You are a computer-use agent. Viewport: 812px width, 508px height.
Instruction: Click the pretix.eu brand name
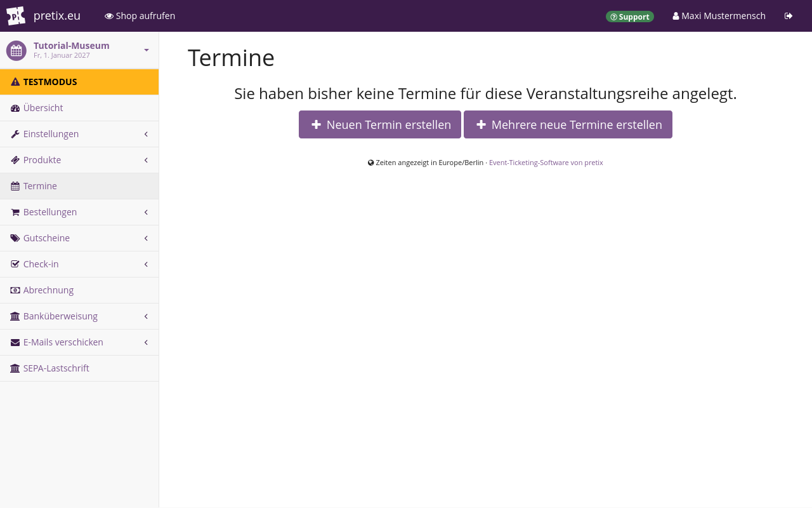coord(57,16)
